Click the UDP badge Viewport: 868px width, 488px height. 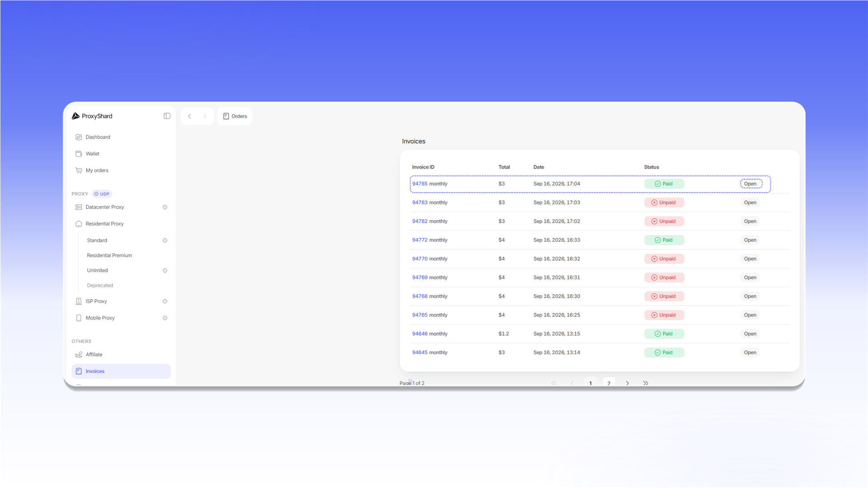pos(102,194)
